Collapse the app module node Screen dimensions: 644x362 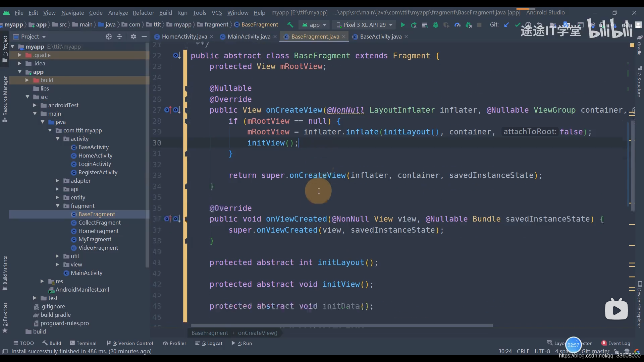(x=19, y=72)
